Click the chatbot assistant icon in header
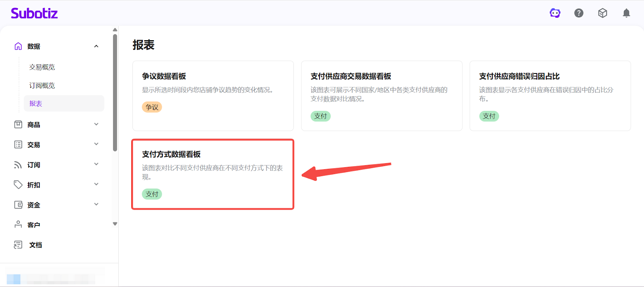The width and height of the screenshot is (644, 287). [555, 13]
